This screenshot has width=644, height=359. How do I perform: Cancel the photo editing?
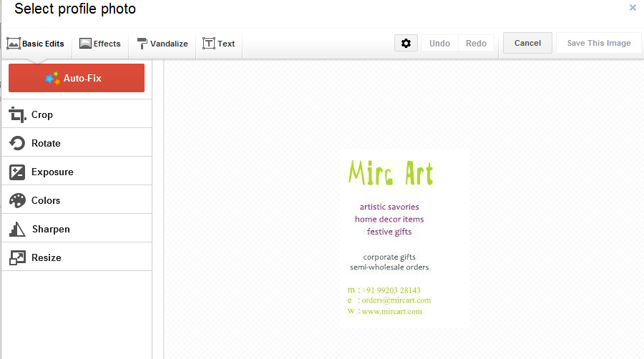tap(528, 43)
